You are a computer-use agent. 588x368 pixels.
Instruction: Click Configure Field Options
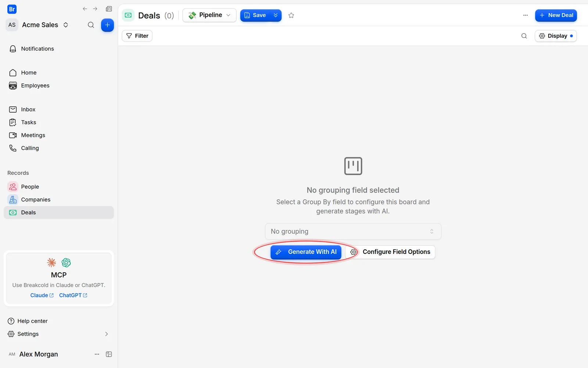[x=390, y=252]
